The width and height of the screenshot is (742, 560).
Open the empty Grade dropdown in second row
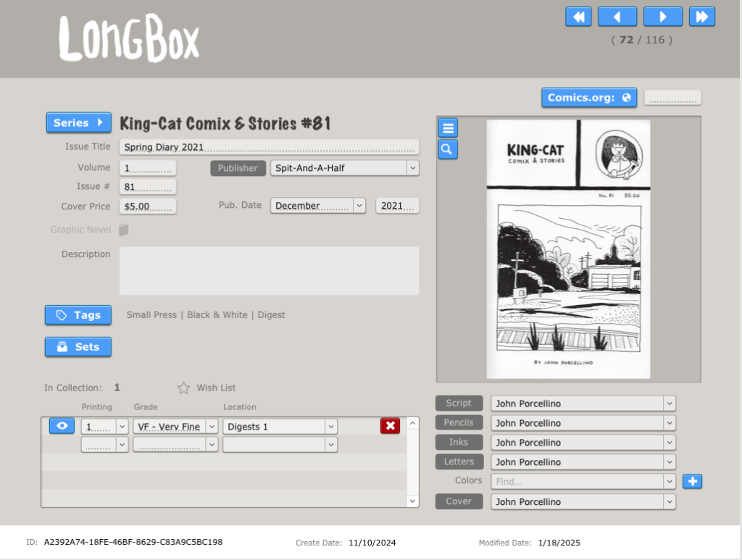tap(212, 445)
